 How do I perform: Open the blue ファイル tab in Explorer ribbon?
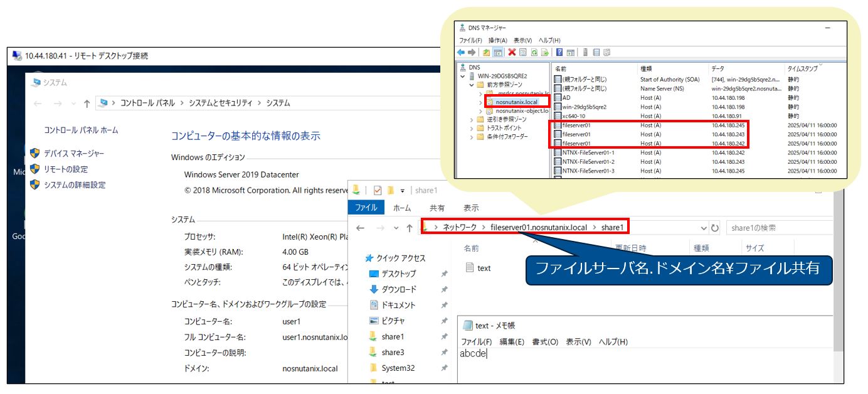(x=366, y=208)
